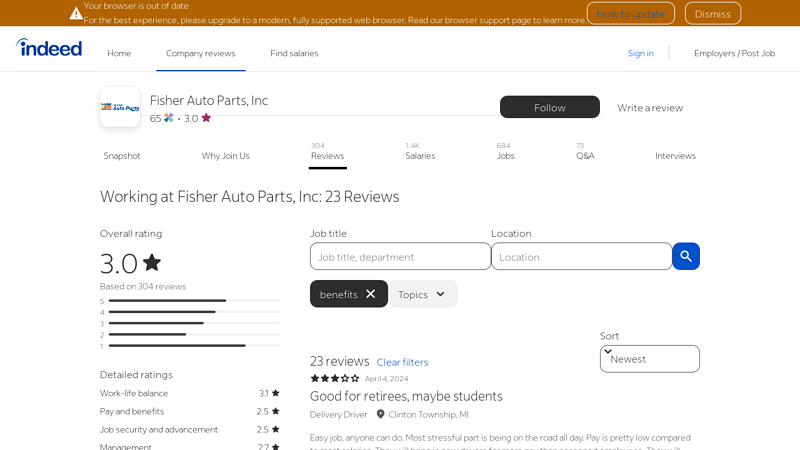
Task: Open the review titled Good for retirees, maybe students
Action: coord(406,396)
